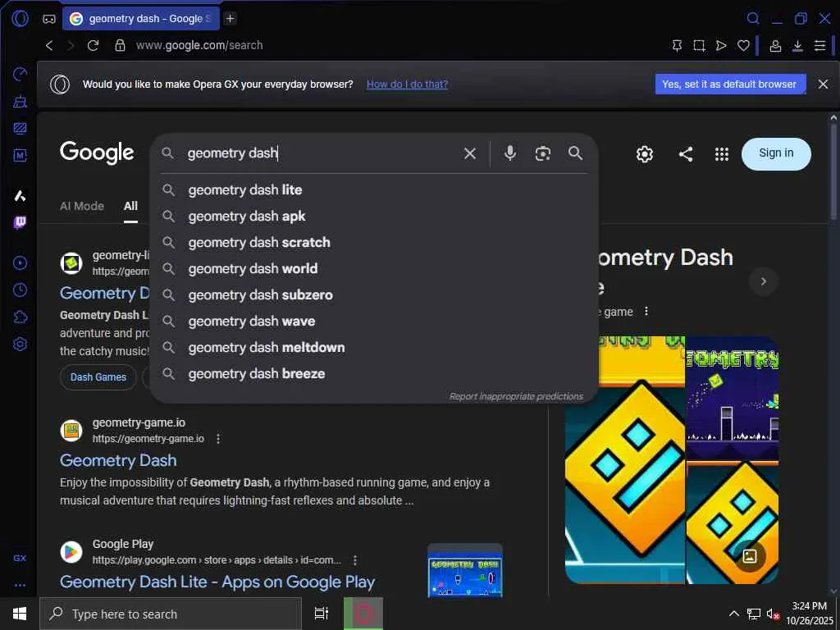Take a snapshot with the snapshot icon
Screen dimensions: 840x630
(x=699, y=46)
